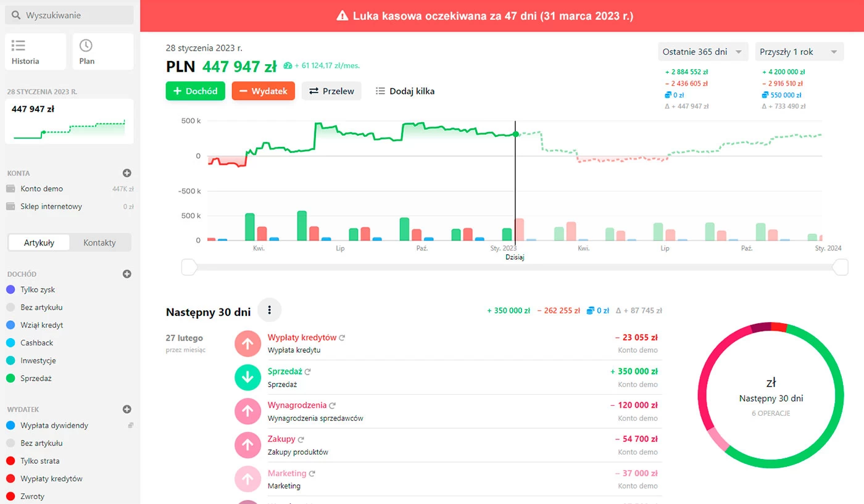Open the Przyszły 1 rok dropdown
This screenshot has height=504, width=864.
[x=799, y=52]
